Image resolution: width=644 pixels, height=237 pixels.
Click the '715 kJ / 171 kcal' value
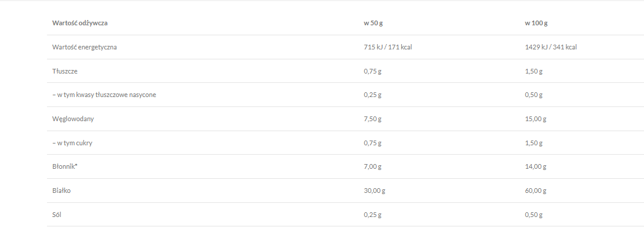click(x=388, y=47)
